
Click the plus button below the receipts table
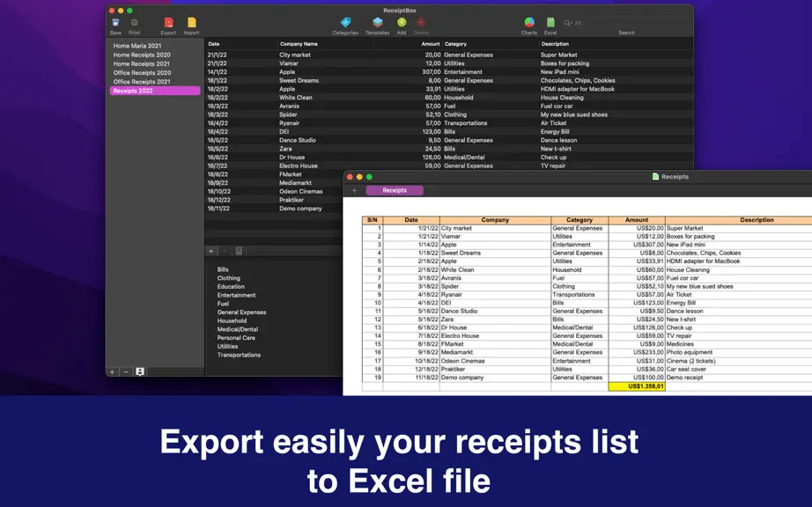[210, 251]
